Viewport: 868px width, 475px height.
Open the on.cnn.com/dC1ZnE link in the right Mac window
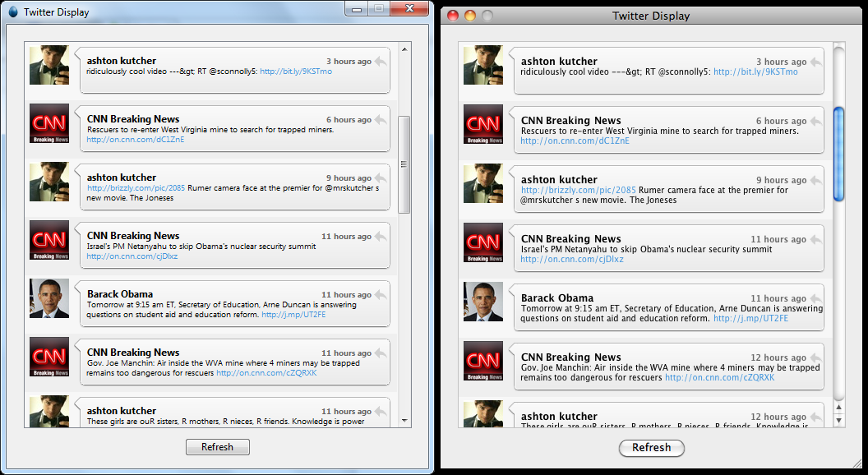pos(575,141)
